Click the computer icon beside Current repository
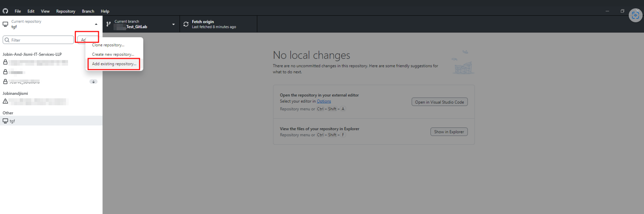The height and width of the screenshot is (214, 644). [x=6, y=24]
